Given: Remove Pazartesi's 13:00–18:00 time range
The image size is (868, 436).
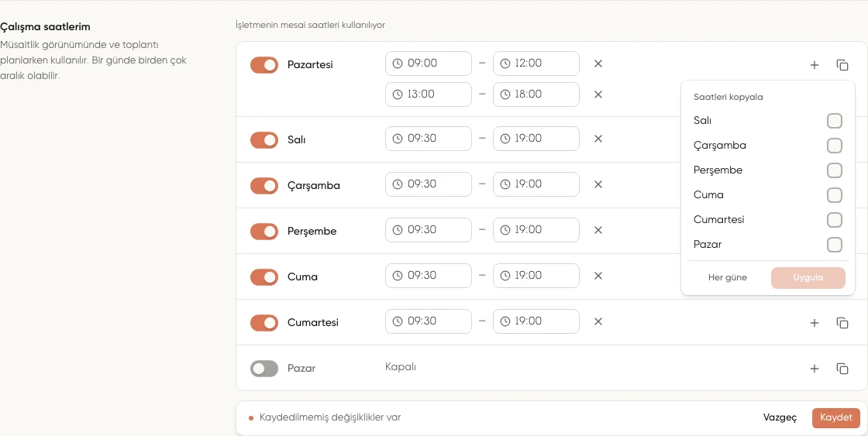Looking at the screenshot, I should coord(598,94).
